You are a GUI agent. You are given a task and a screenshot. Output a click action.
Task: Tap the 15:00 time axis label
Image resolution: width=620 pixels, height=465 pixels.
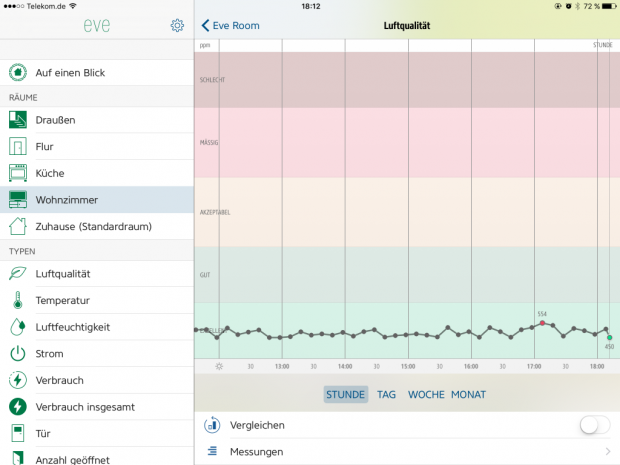click(x=408, y=367)
